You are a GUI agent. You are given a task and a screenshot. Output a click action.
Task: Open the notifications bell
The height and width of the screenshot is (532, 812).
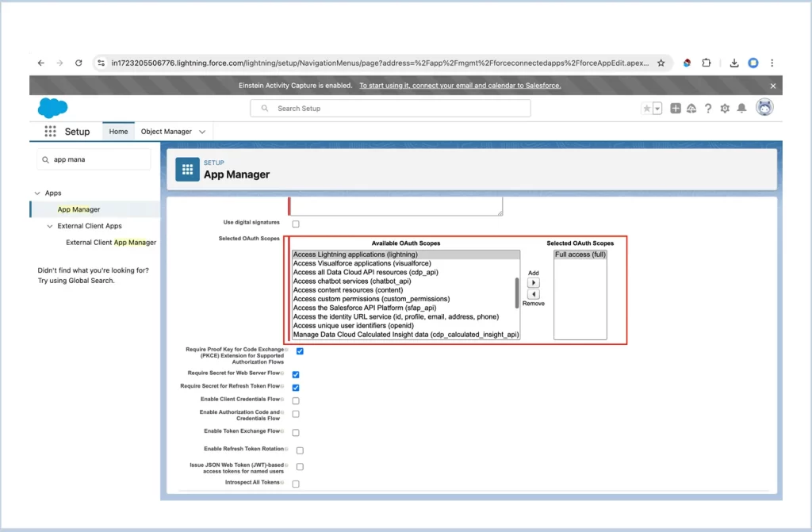point(741,109)
